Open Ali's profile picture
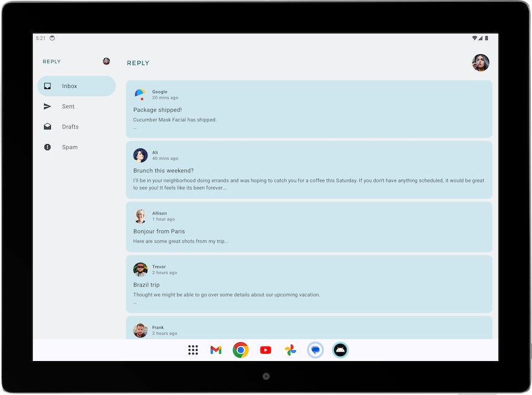Viewport: 532px width, 395px height. click(x=140, y=155)
